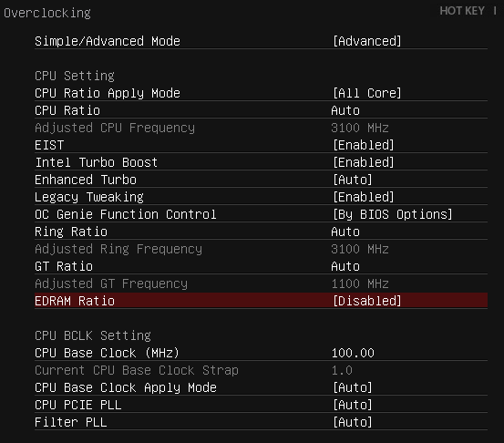Edit the CPU Ratio Auto value
The height and width of the screenshot is (443, 504).
coord(345,110)
